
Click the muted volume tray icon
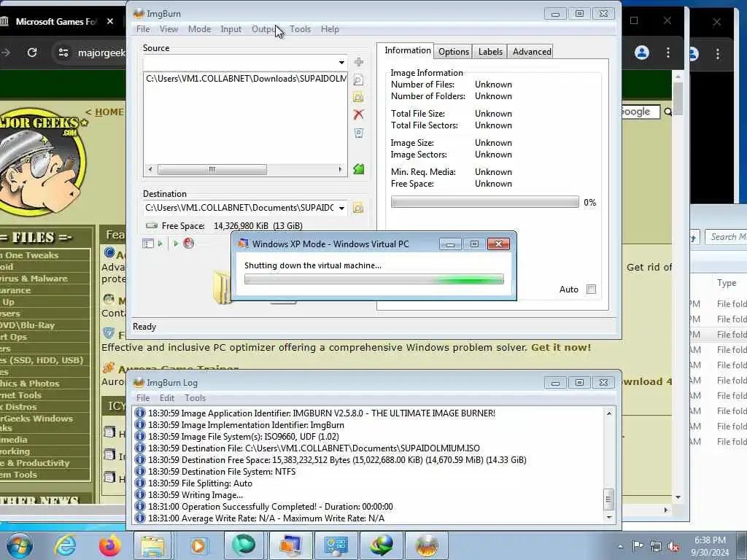(x=673, y=546)
